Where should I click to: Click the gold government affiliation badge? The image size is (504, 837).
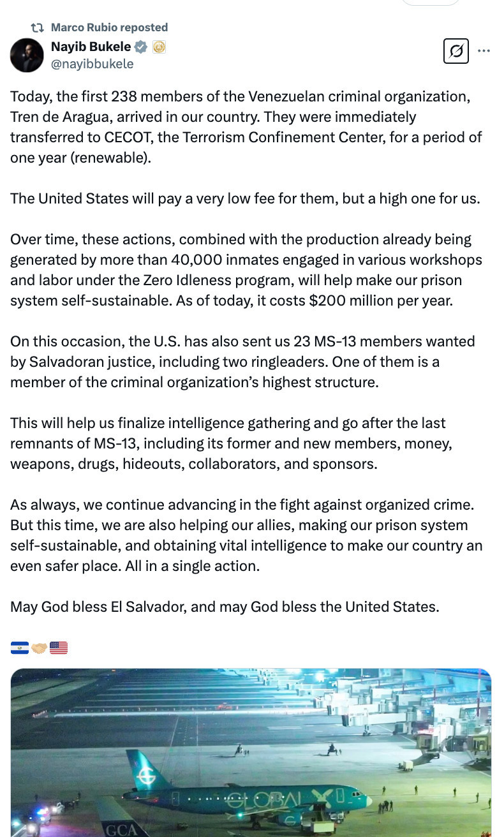click(x=159, y=47)
